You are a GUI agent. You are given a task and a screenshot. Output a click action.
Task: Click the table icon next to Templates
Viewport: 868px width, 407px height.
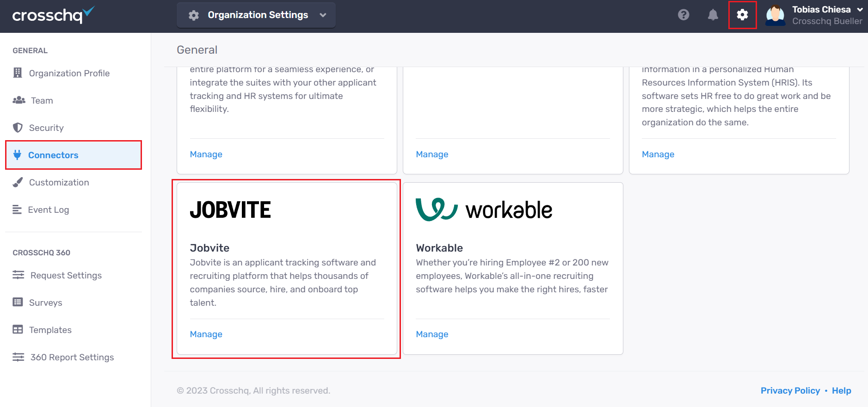coord(18,329)
